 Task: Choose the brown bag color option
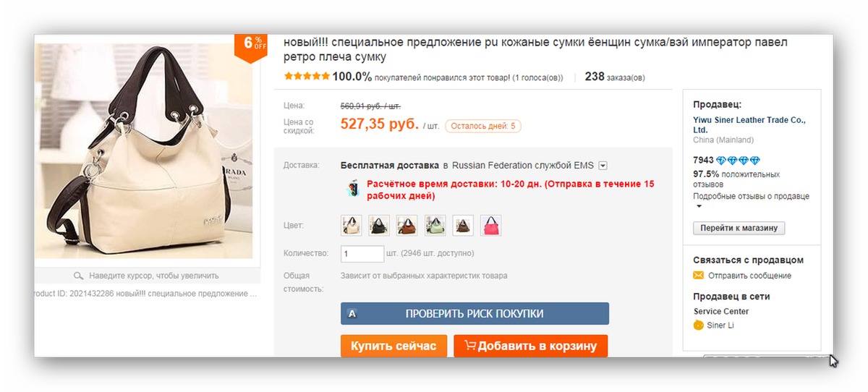tap(407, 226)
